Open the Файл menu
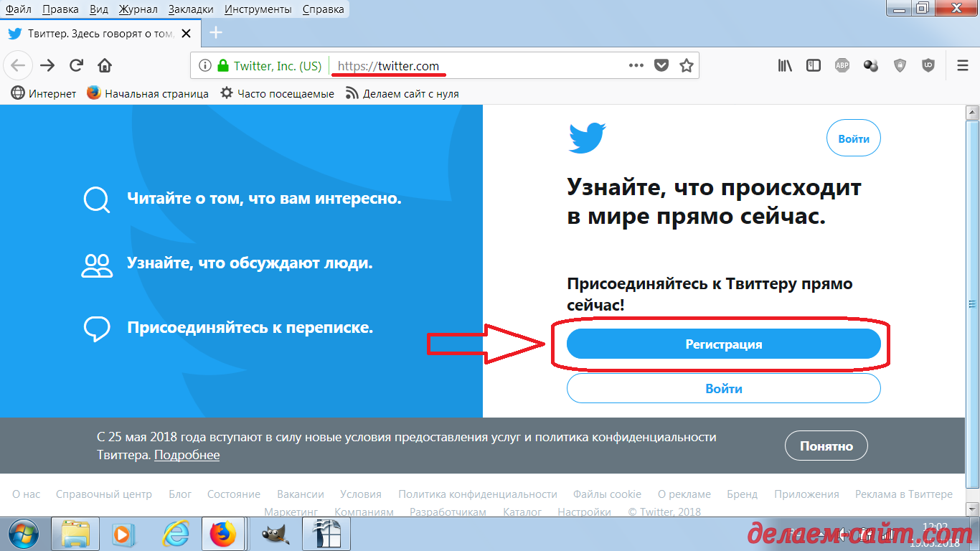This screenshot has height=551, width=980. [18, 9]
